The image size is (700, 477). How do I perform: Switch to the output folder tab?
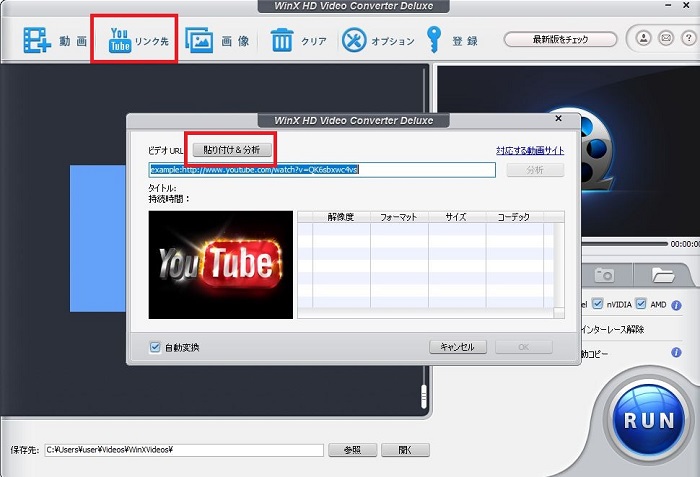(662, 275)
